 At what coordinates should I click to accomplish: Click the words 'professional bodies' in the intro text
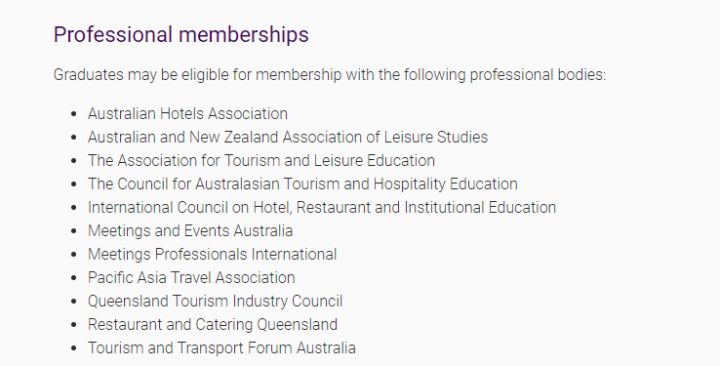(x=538, y=74)
